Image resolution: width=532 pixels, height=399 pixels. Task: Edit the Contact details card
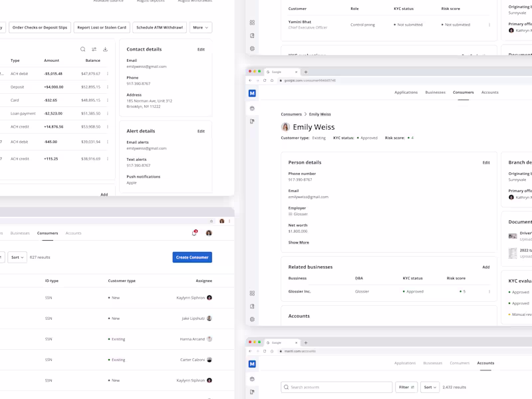(201, 49)
